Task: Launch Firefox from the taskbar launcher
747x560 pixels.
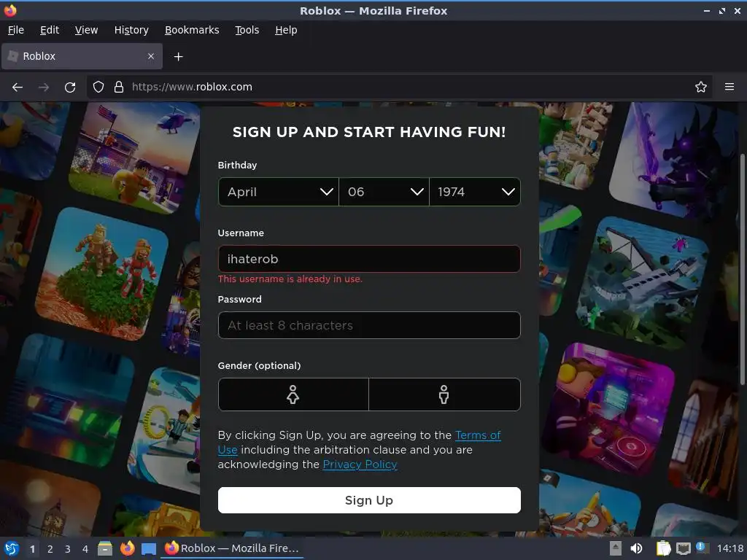Action: coord(127,548)
